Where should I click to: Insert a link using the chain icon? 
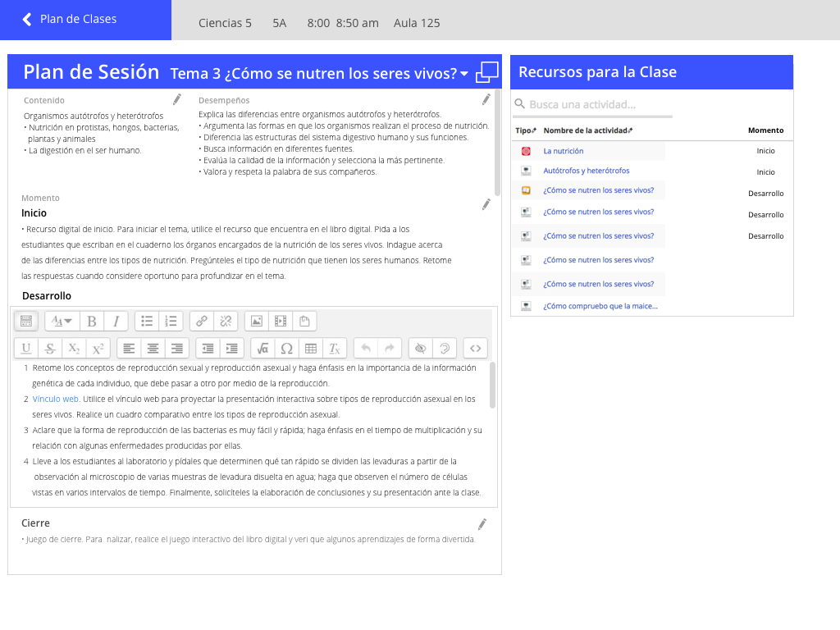(x=202, y=321)
